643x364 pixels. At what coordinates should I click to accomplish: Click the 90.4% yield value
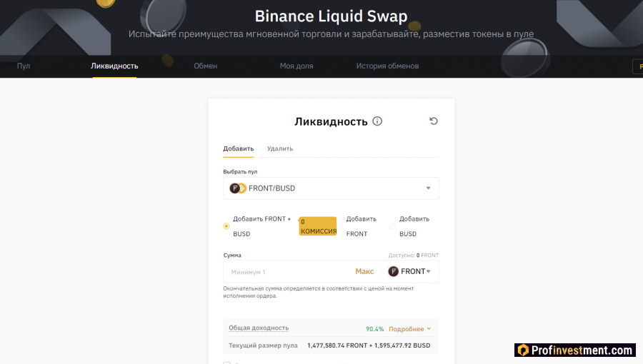pyautogui.click(x=375, y=329)
